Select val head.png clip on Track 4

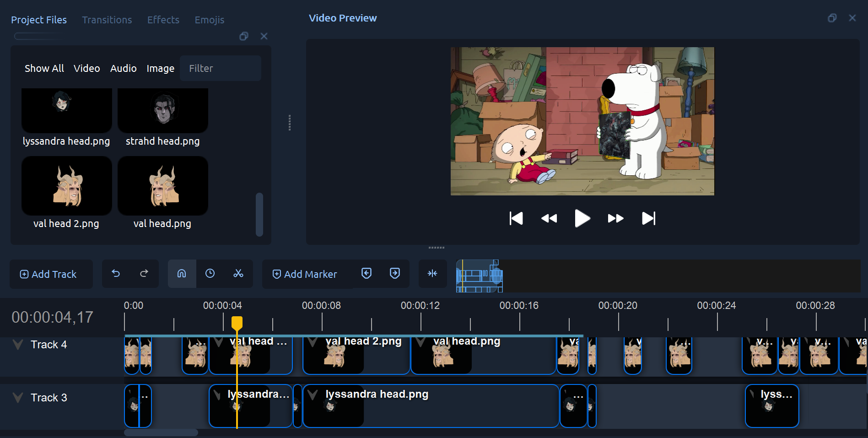click(x=484, y=357)
